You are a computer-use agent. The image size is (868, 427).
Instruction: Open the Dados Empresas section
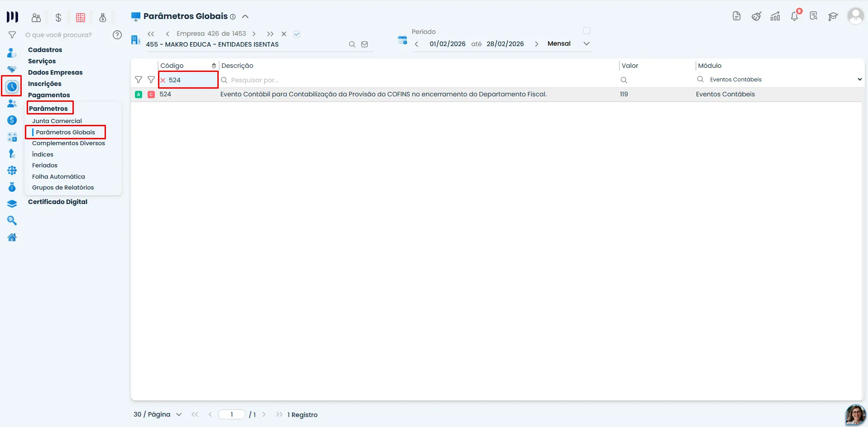pos(55,72)
